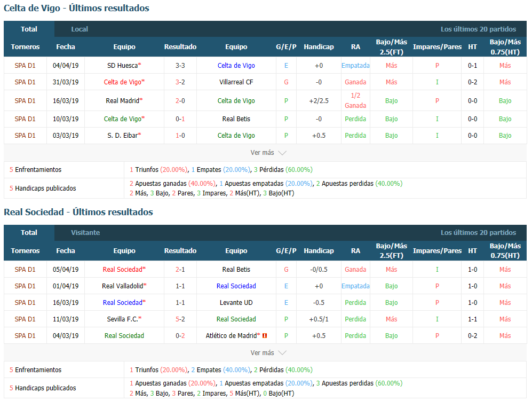
Task: Click the handicap value '+0.5/1'
Action: coord(319,319)
